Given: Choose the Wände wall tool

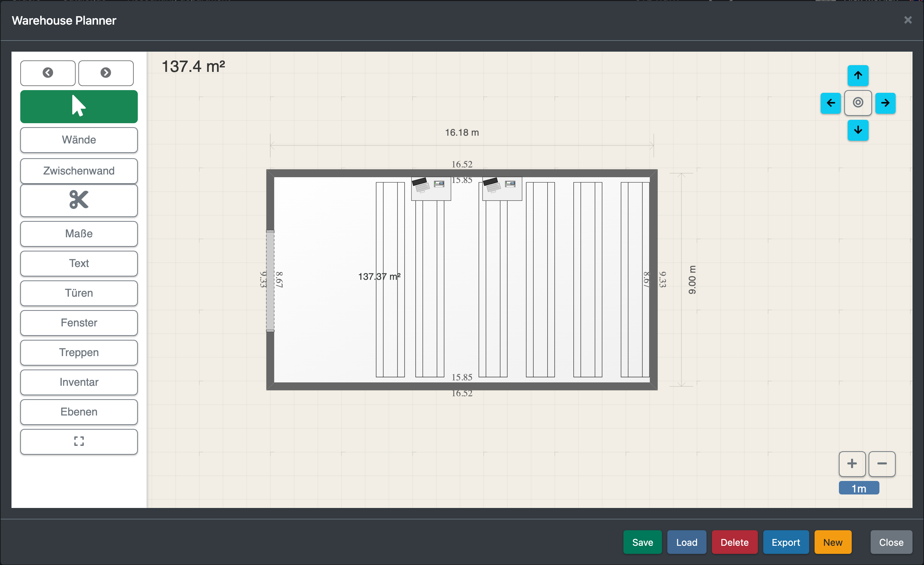Looking at the screenshot, I should point(79,140).
